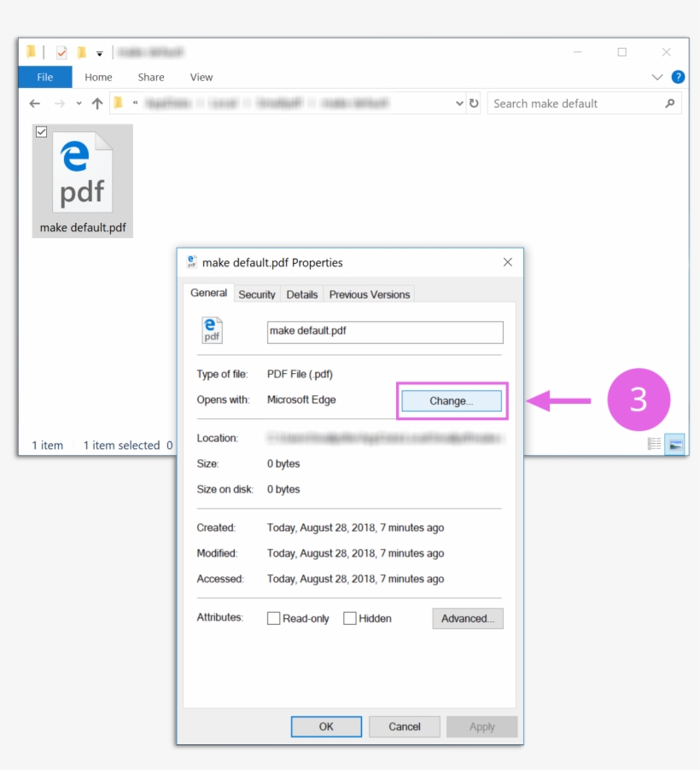This screenshot has width=700, height=770.
Task: Go up one folder level
Action: coord(97,103)
